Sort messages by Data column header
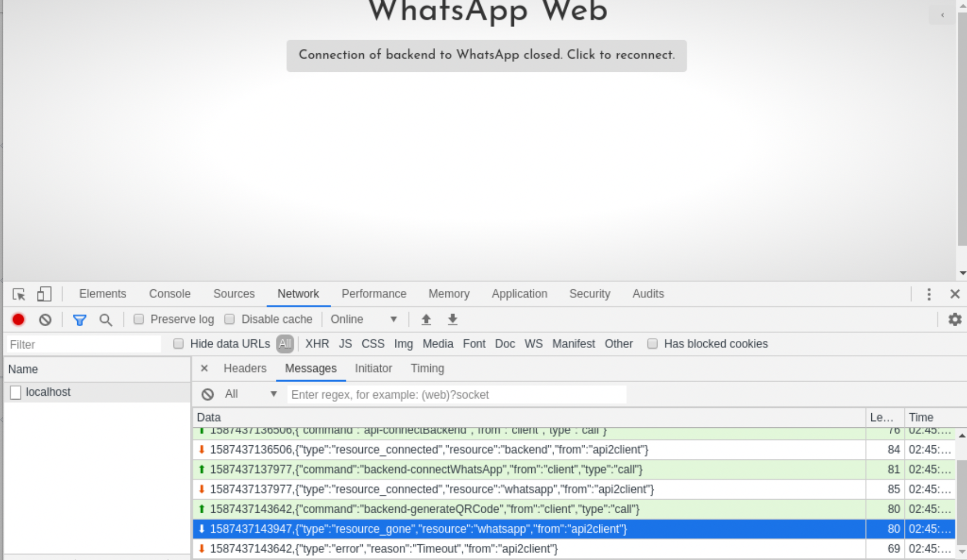The height and width of the screenshot is (560, 967). tap(529, 418)
